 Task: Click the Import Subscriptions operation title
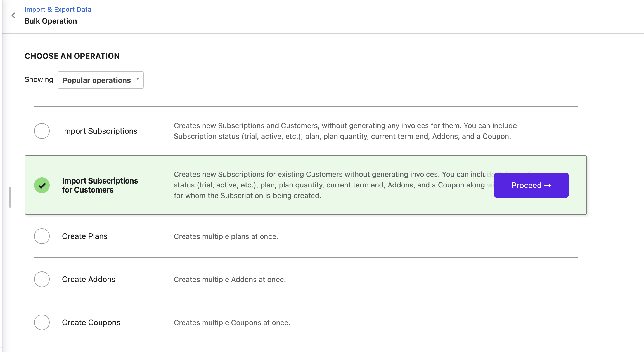100,131
